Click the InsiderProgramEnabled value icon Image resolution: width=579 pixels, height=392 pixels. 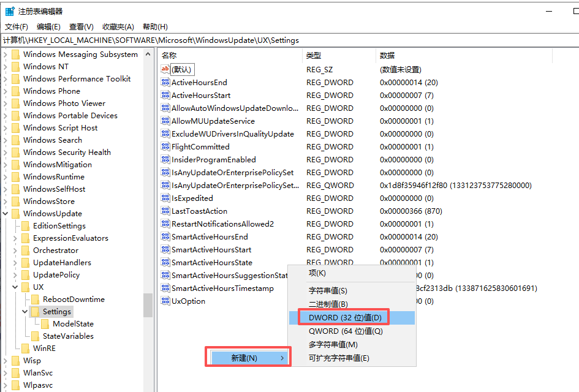pyautogui.click(x=165, y=160)
